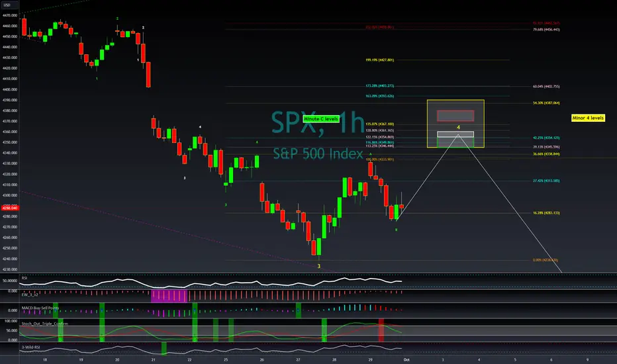Select the 42.25% (4354.125) retracement label
This screenshot has width=617, height=364.
(546, 138)
